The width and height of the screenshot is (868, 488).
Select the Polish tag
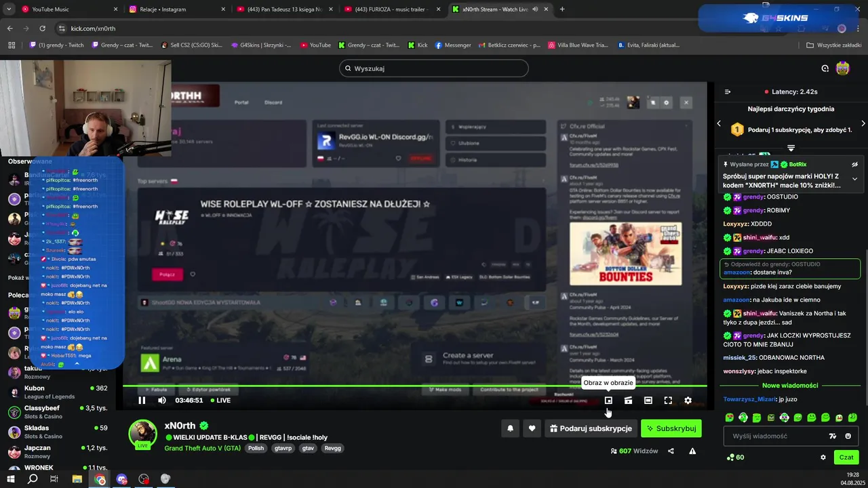256,448
